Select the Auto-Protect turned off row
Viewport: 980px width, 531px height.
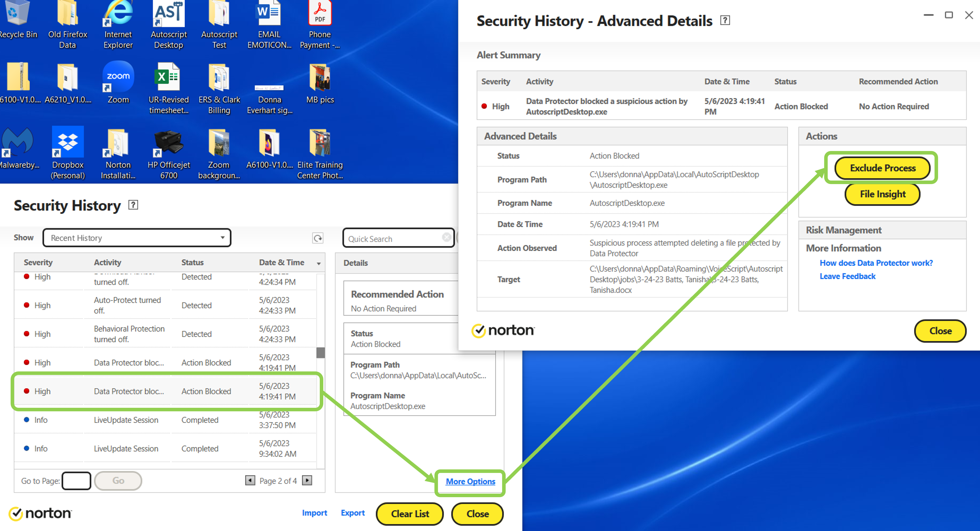165,305
